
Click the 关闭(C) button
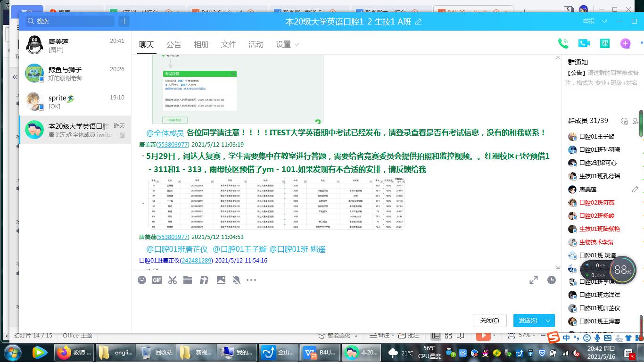489,321
